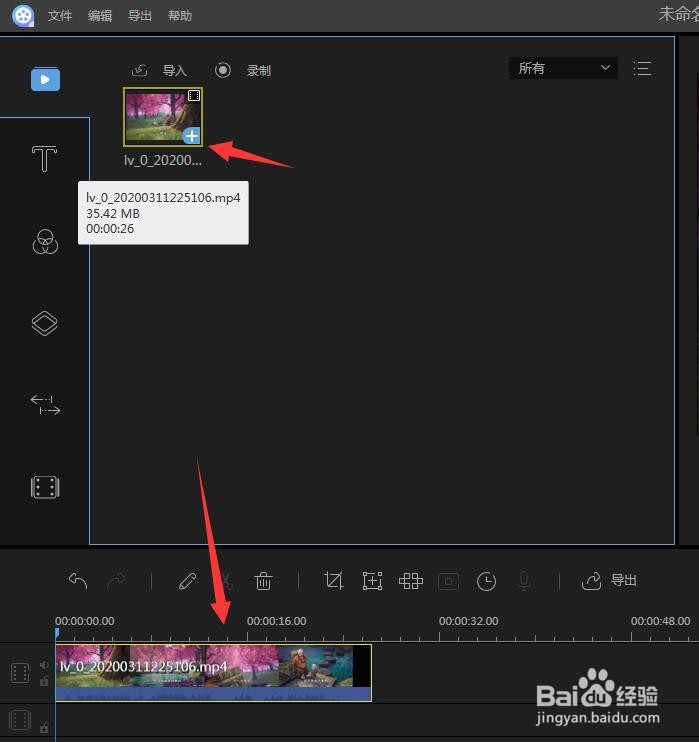Screen dimensions: 699x742
Task: Click the microphone voiceover icon
Action: (524, 581)
